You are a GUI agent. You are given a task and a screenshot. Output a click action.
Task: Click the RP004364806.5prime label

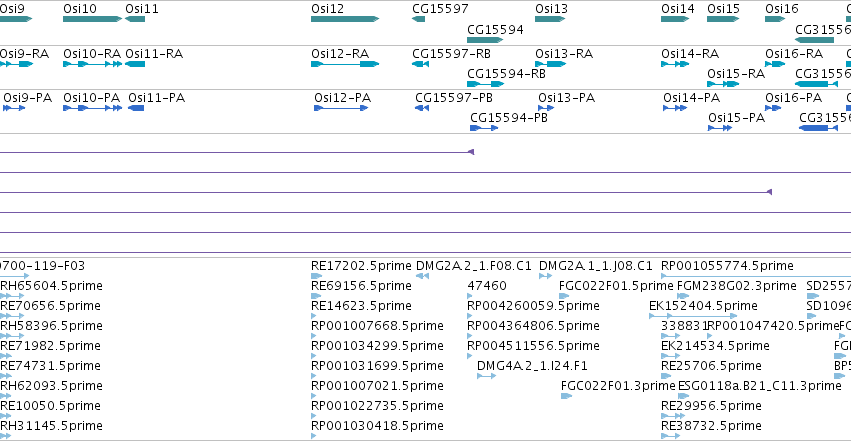coord(533,326)
